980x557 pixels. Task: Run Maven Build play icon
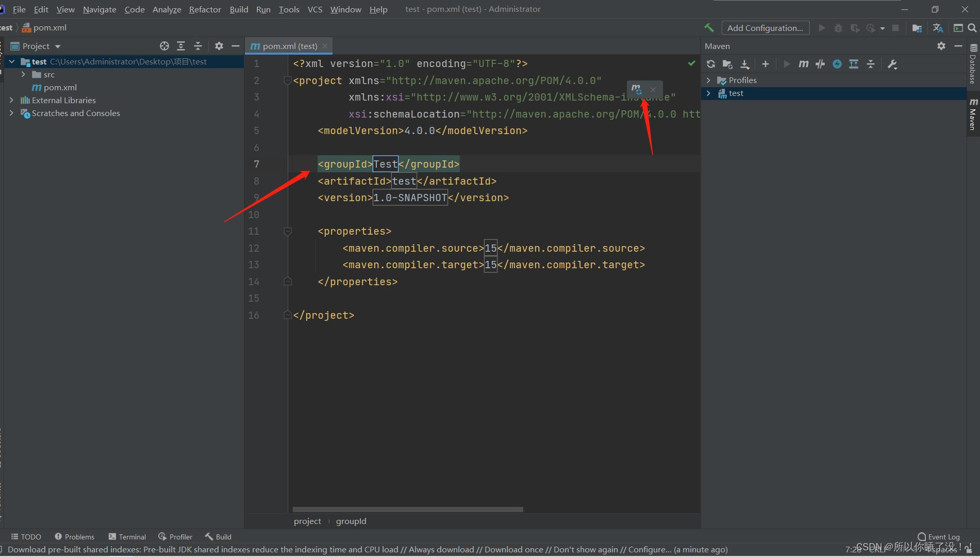(x=787, y=64)
